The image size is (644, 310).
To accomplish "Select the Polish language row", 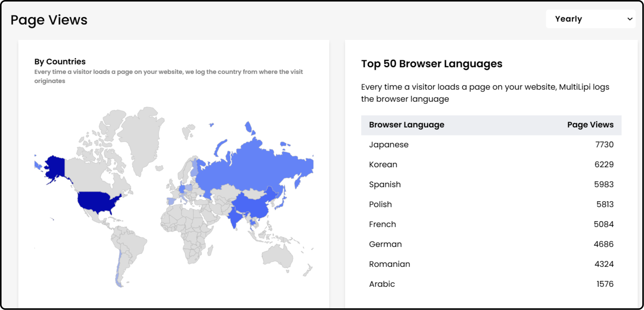I will [491, 204].
